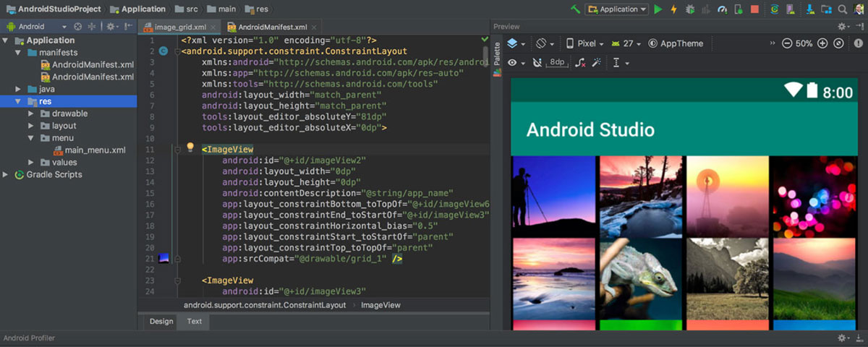
Task: Open the profiler gauge icon
Action: click(x=723, y=9)
